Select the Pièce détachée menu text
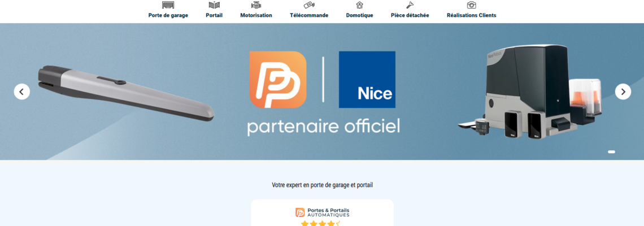The height and width of the screenshot is (226, 644). click(410, 15)
